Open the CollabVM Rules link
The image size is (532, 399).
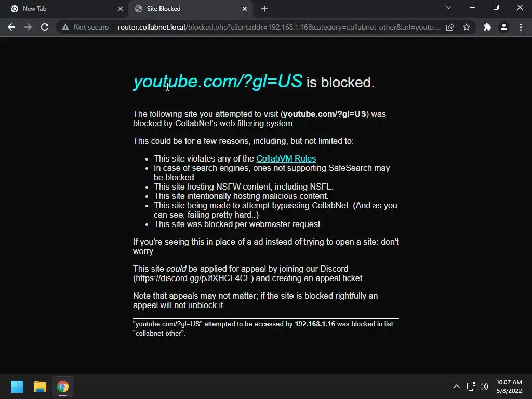(286, 159)
